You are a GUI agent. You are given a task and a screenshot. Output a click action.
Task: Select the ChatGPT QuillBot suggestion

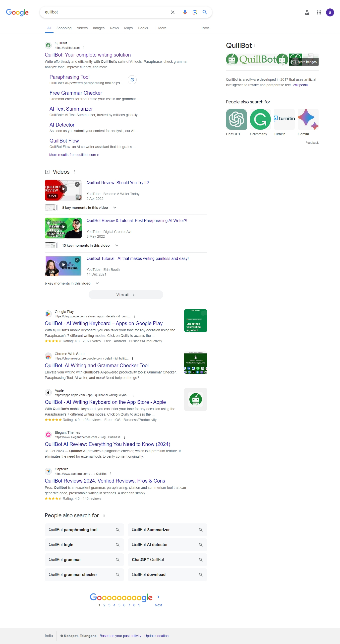[x=167, y=560]
